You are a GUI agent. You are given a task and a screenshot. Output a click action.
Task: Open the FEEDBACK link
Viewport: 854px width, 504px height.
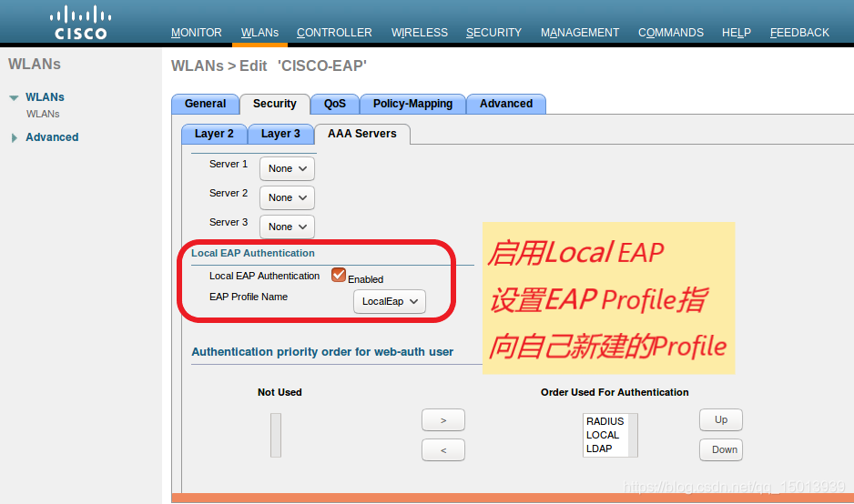click(799, 33)
